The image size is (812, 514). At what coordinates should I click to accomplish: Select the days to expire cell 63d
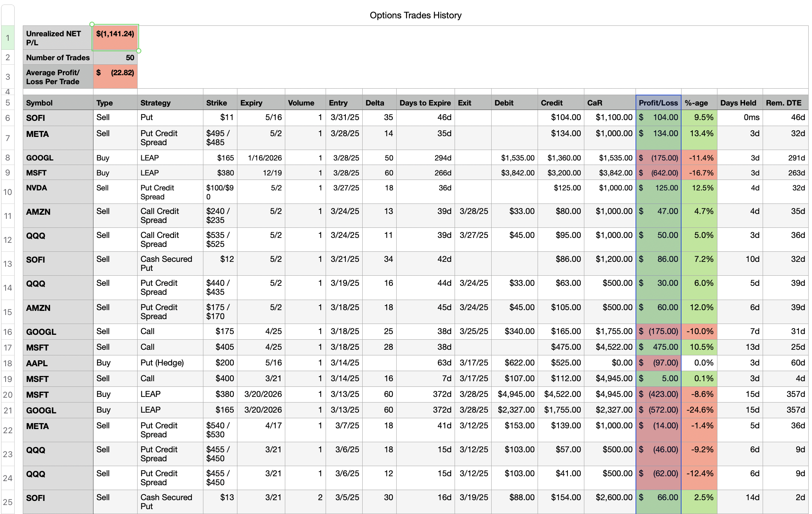(425, 363)
